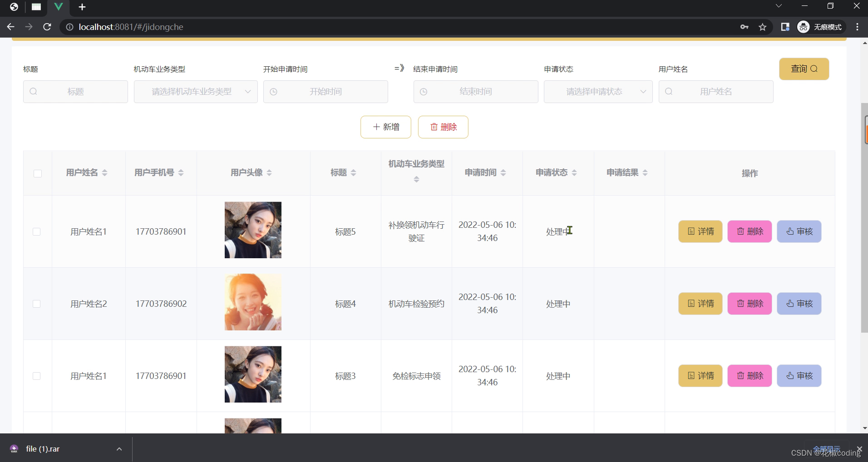Image resolution: width=868 pixels, height=462 pixels.
Task: Open the saved passwords key icon
Action: [x=744, y=27]
